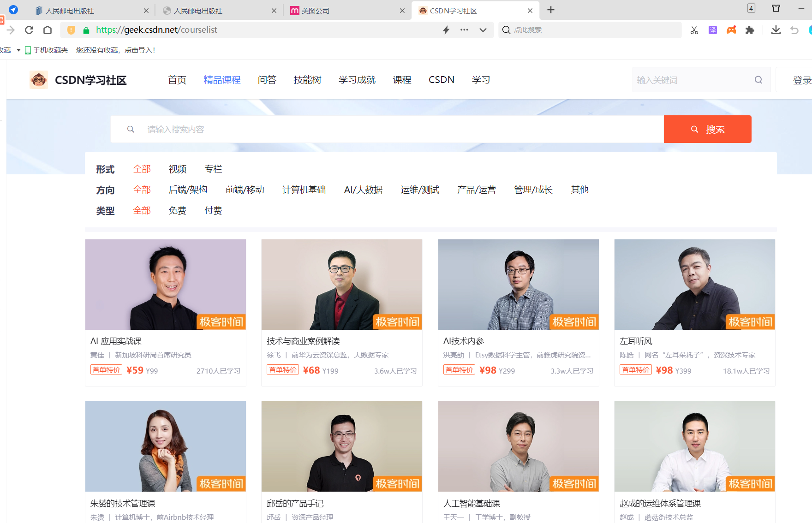This screenshot has width=812, height=523.
Task: Filter 方向 by 运维/测试
Action: [420, 190]
